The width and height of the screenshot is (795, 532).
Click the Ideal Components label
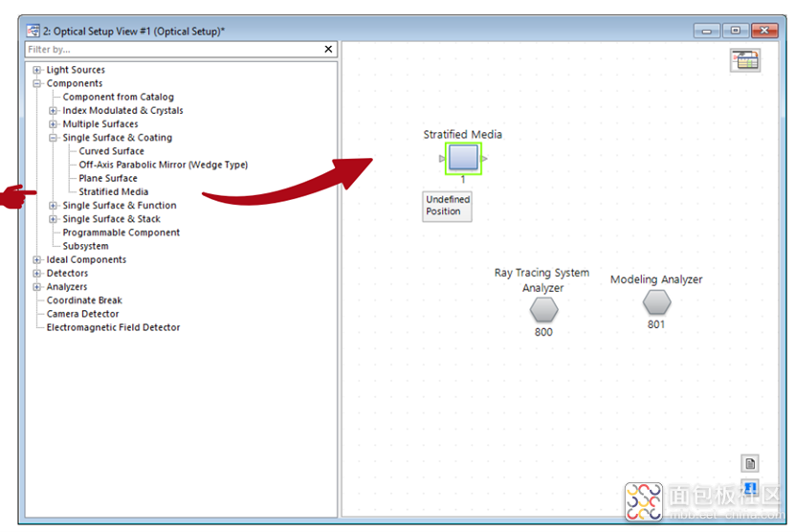[x=86, y=259]
